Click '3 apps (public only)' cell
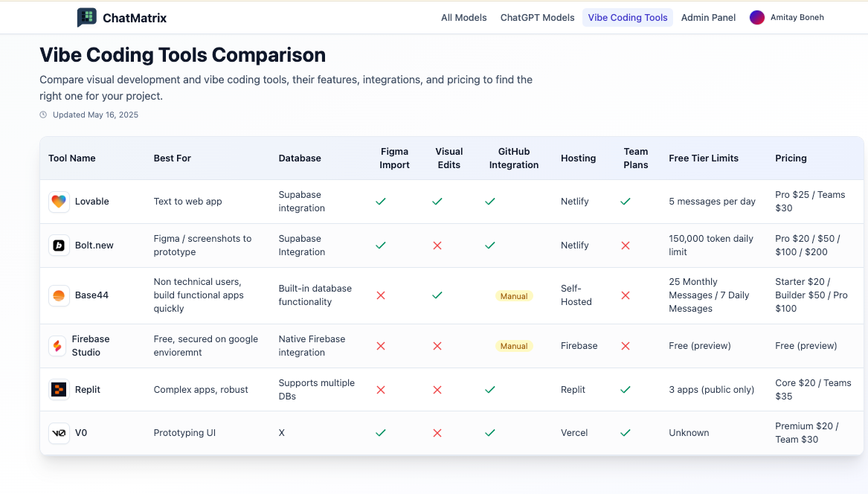Viewport: 868px width, 494px height. click(x=711, y=390)
